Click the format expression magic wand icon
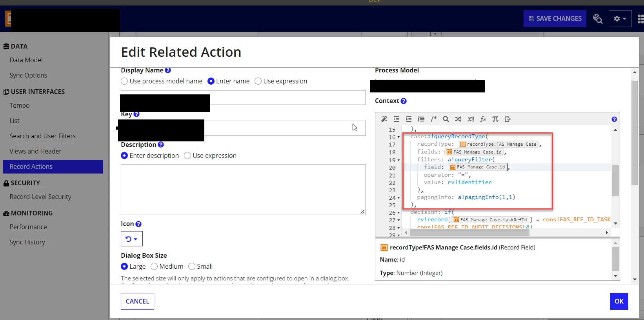This screenshot has width=644, height=320. pyautogui.click(x=384, y=119)
